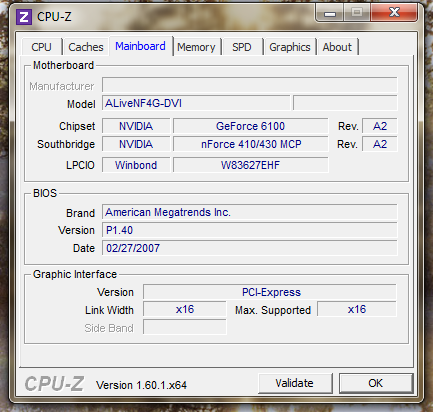Open the Graphics tab
This screenshot has width=433, height=412.
coord(290,47)
